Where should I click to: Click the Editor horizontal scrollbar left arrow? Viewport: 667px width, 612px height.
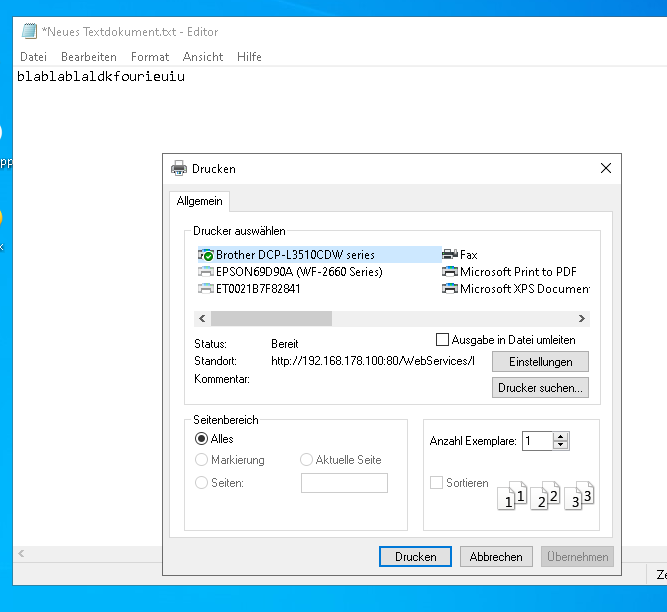click(21, 553)
